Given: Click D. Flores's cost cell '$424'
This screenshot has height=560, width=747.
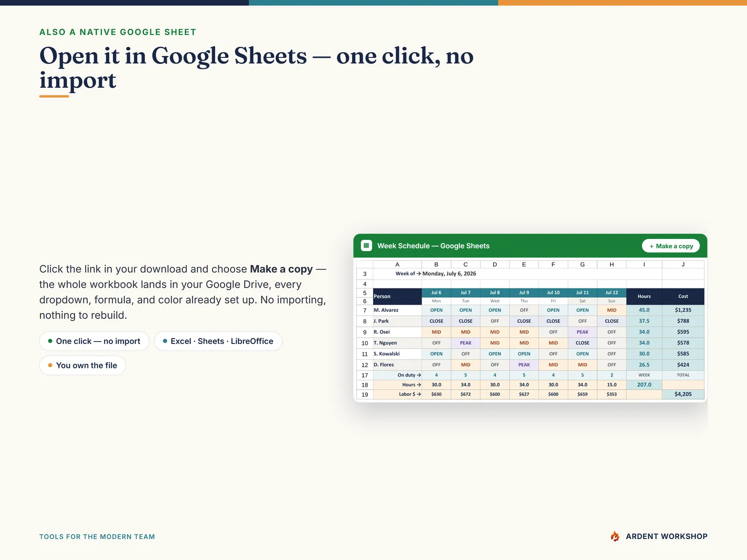Looking at the screenshot, I should coord(683,365).
